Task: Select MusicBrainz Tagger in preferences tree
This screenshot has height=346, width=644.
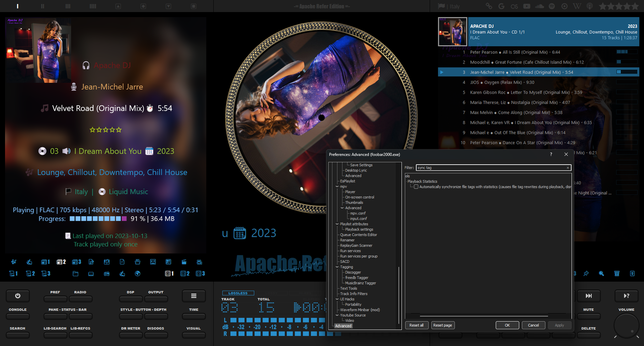Action: point(361,283)
